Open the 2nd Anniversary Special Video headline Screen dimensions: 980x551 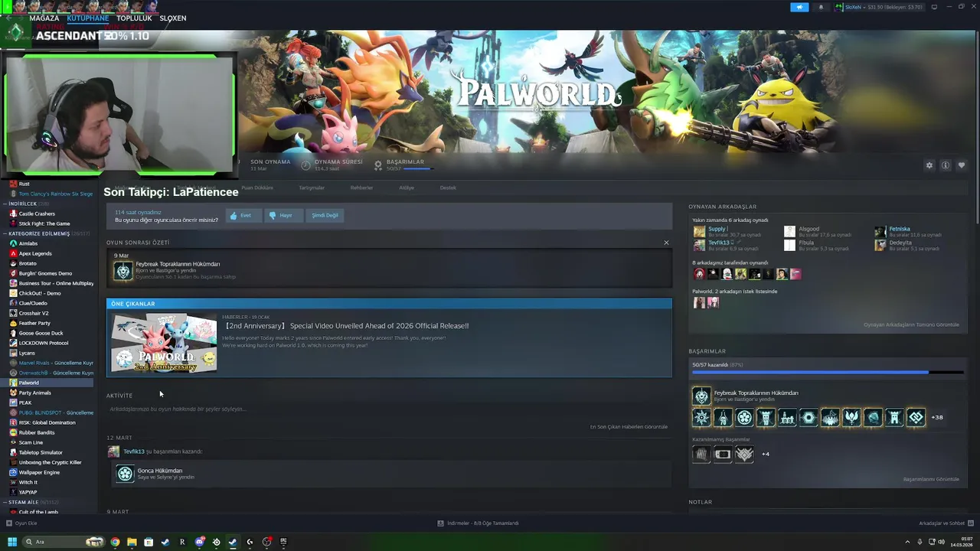pyautogui.click(x=345, y=326)
